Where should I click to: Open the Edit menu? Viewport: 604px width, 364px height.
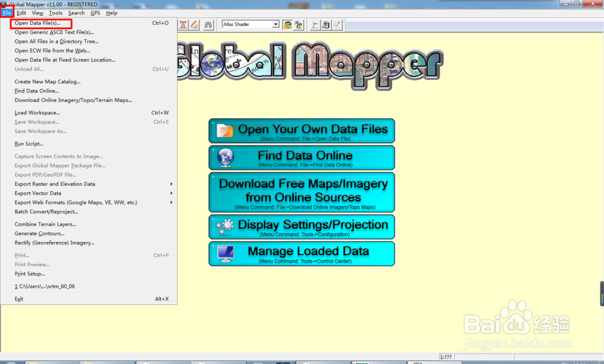[x=21, y=13]
